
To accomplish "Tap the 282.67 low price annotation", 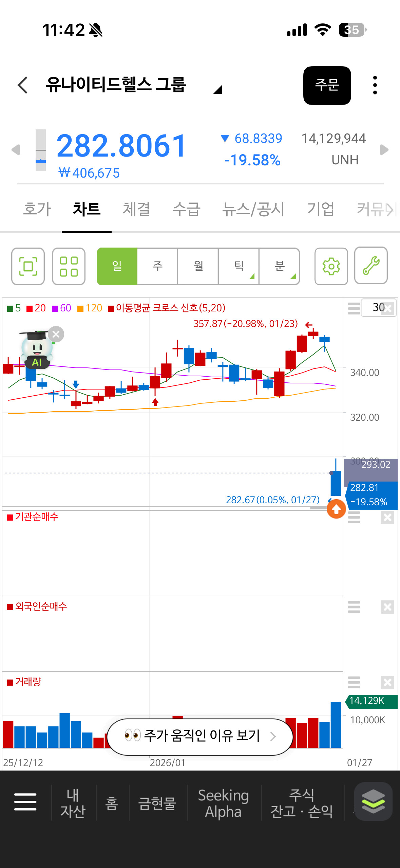I will click(x=273, y=500).
